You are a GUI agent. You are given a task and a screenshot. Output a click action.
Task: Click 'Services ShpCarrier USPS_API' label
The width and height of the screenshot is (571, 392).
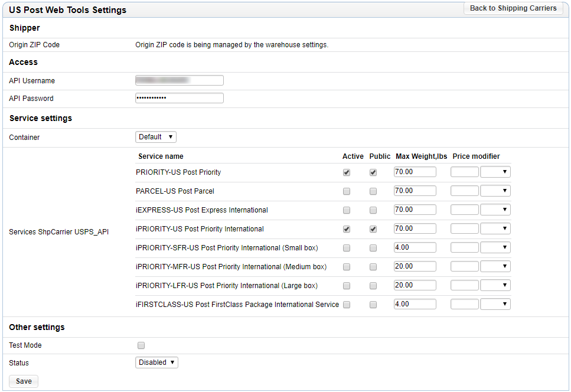click(58, 232)
